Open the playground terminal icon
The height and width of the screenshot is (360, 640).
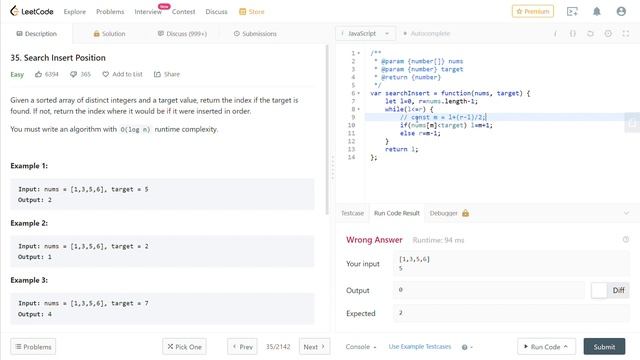(x=572, y=11)
